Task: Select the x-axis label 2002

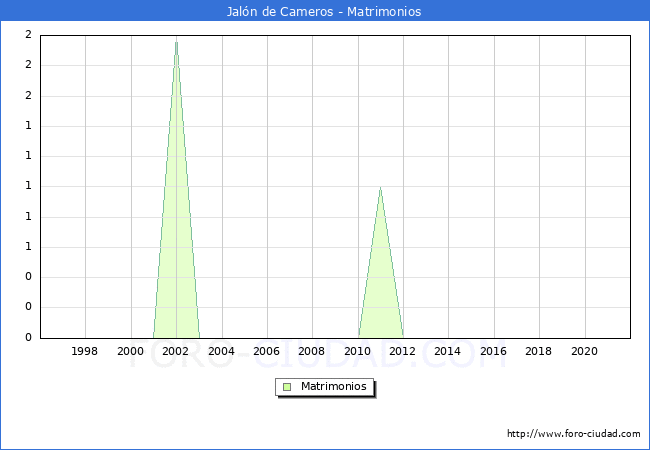Action: click(x=175, y=351)
